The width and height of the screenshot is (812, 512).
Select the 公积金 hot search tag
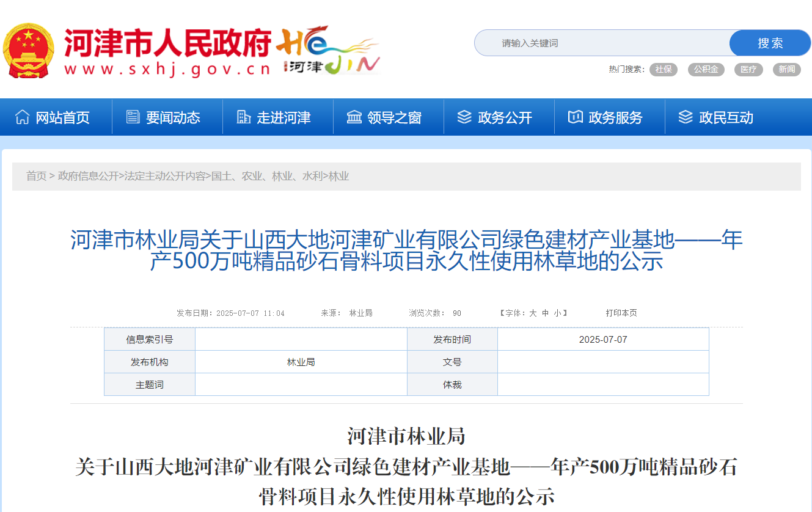point(706,70)
